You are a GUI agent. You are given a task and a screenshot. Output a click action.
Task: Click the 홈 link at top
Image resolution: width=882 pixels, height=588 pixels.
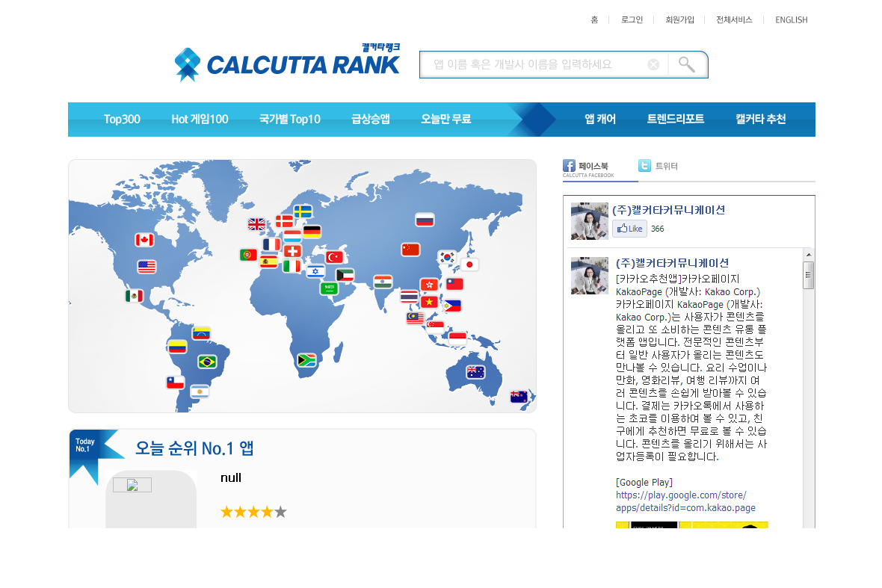tap(594, 19)
